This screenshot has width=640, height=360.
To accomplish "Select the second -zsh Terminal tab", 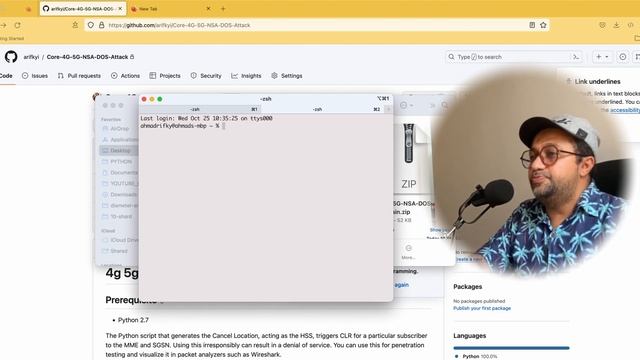I will [322, 109].
